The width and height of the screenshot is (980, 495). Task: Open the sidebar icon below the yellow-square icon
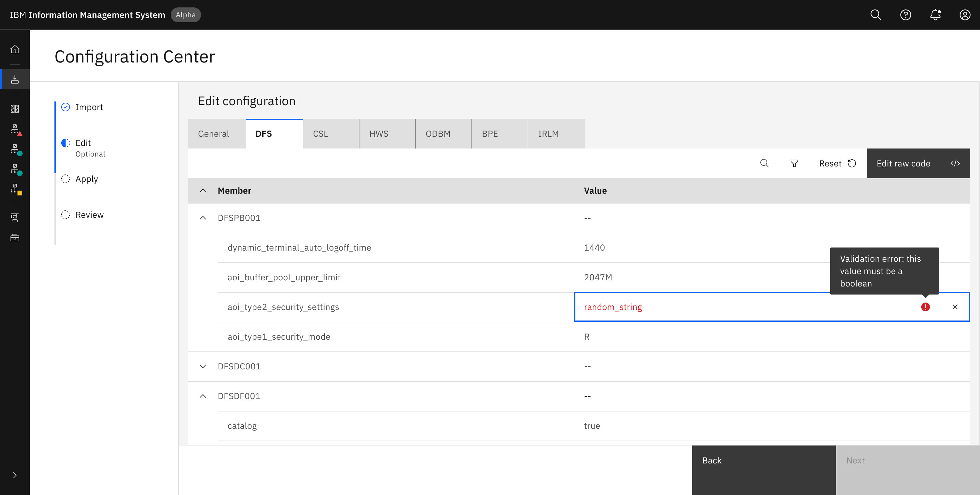15,217
